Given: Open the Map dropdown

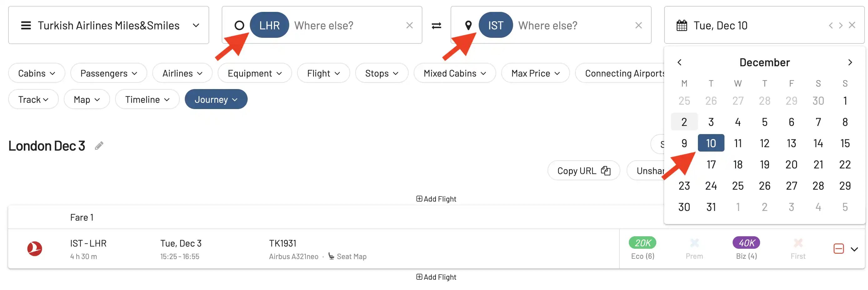Looking at the screenshot, I should (87, 99).
